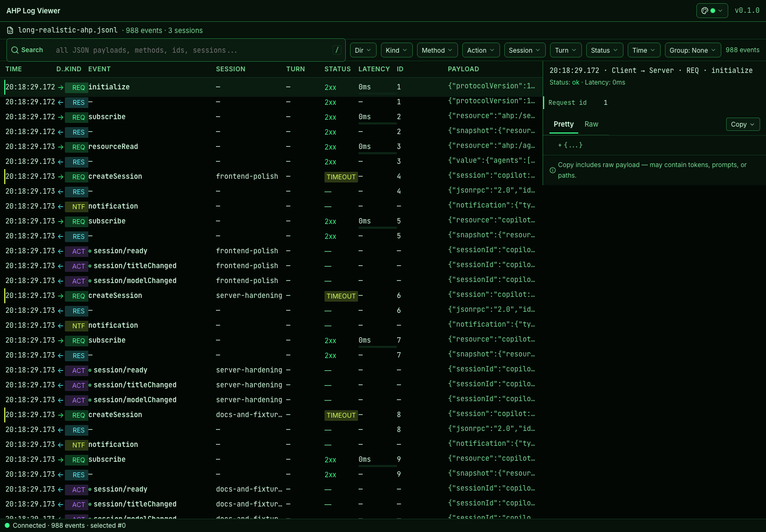Open the Time filter dropdown
The image size is (766, 532).
coord(644,50)
